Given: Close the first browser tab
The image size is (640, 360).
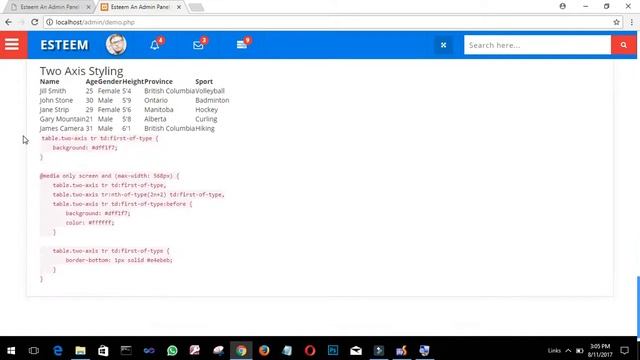Looking at the screenshot, I should point(89,7).
